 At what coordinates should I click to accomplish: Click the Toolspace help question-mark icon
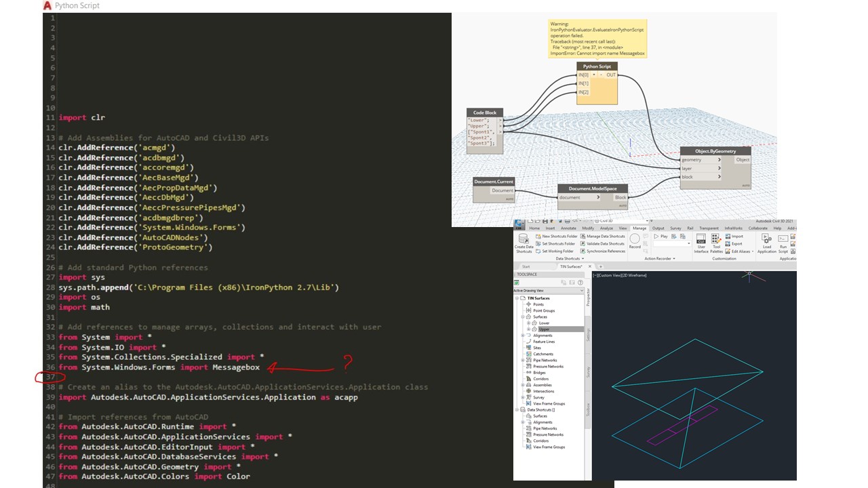[580, 283]
